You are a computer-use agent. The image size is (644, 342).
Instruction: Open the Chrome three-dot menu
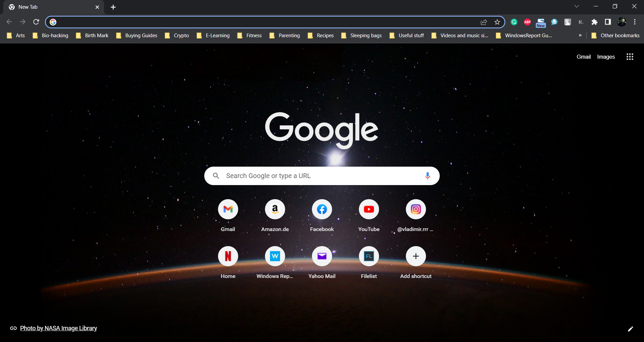pyautogui.click(x=635, y=22)
